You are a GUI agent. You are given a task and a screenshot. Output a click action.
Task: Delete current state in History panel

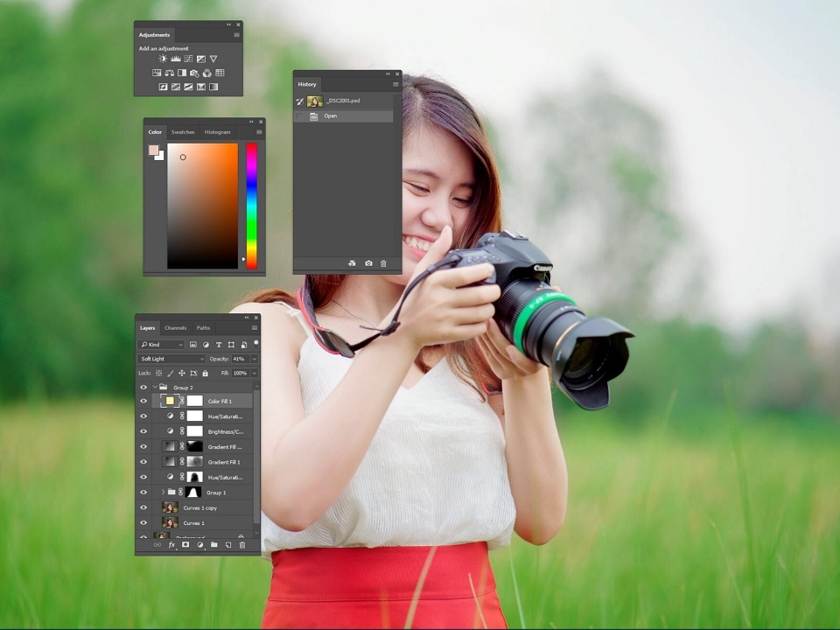click(383, 263)
